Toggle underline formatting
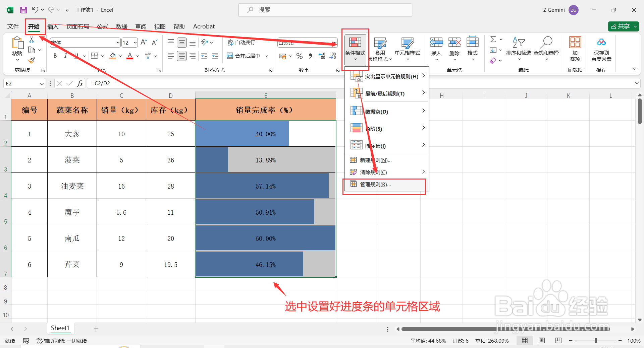 pyautogui.click(x=76, y=56)
